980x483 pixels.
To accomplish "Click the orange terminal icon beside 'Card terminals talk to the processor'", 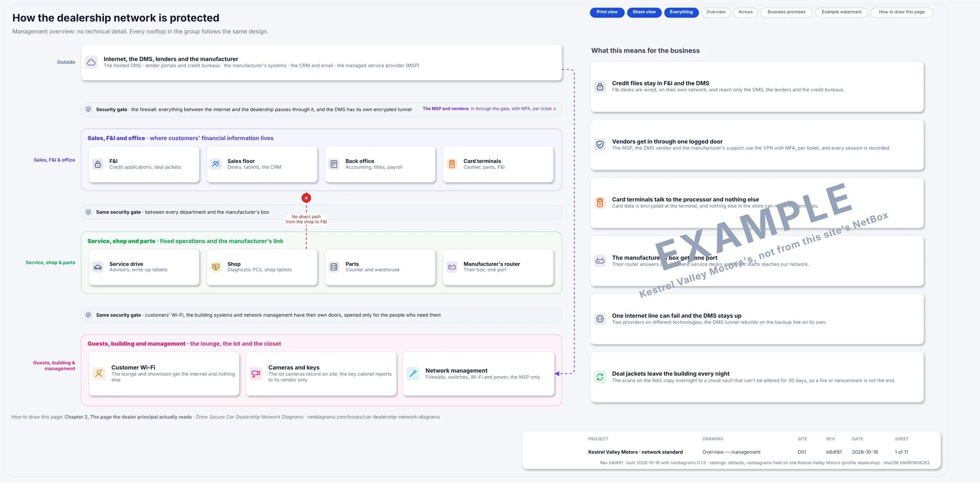I will click(600, 203).
